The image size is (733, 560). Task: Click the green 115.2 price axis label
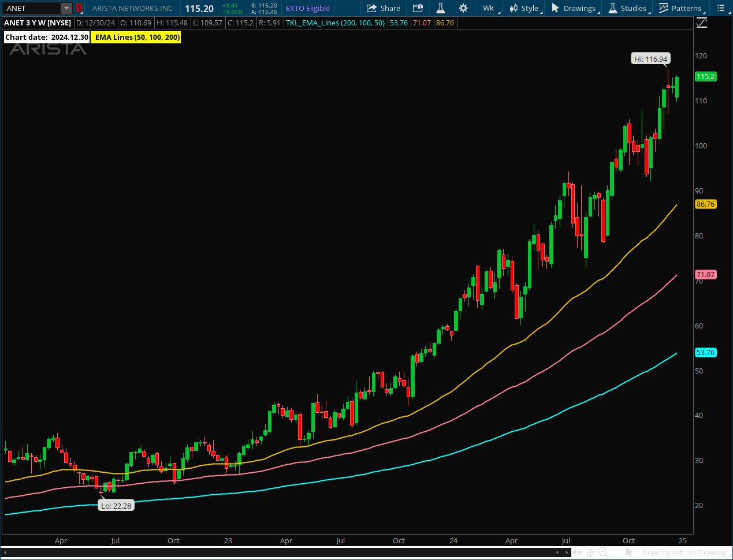tap(705, 76)
